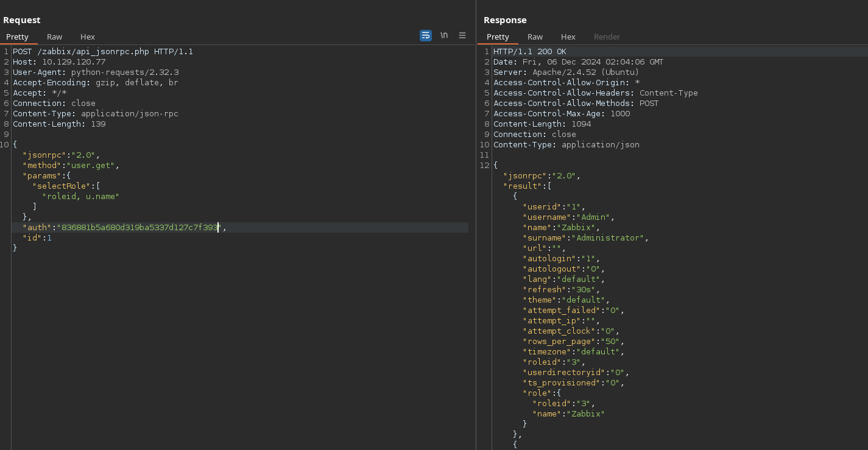
Task: Click the Request pane title
Action: tap(21, 20)
